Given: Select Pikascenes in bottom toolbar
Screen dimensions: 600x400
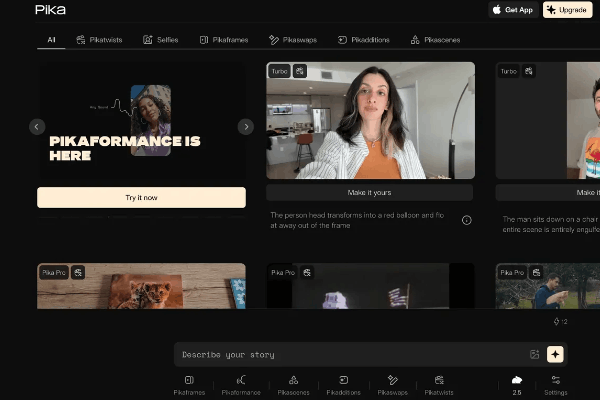Looking at the screenshot, I should point(293,385).
